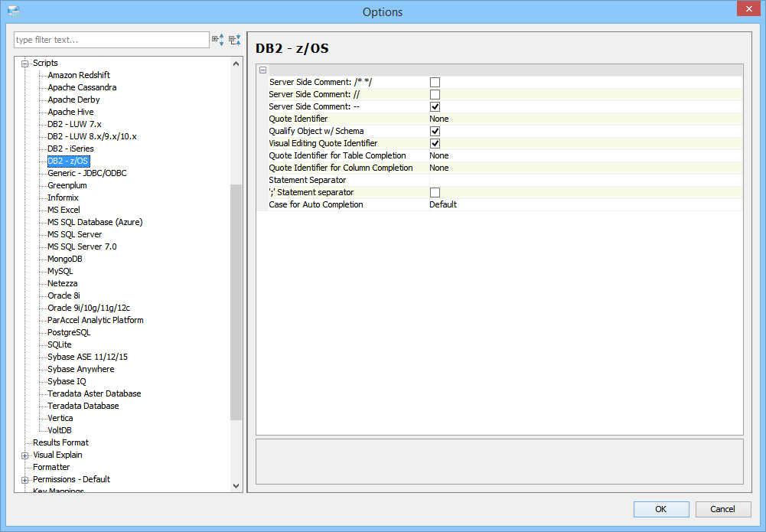This screenshot has width=766, height=532.
Task: Click the tree vertical scrollbar thumb
Action: pos(236,302)
